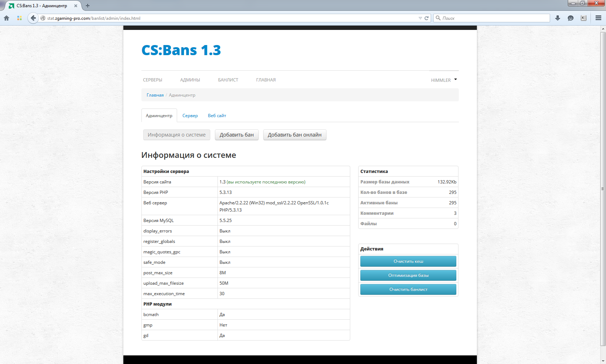
Task: Open the colorful apps grid icon
Action: [x=19, y=18]
